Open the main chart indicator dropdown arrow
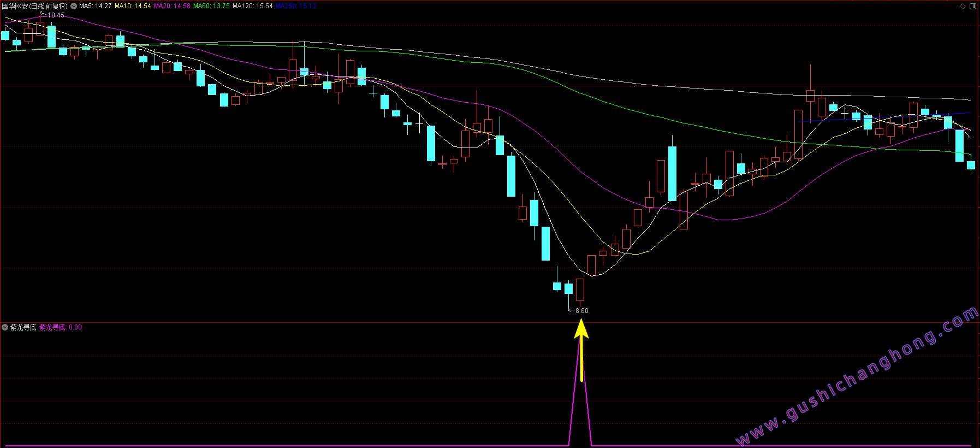 coord(74,6)
